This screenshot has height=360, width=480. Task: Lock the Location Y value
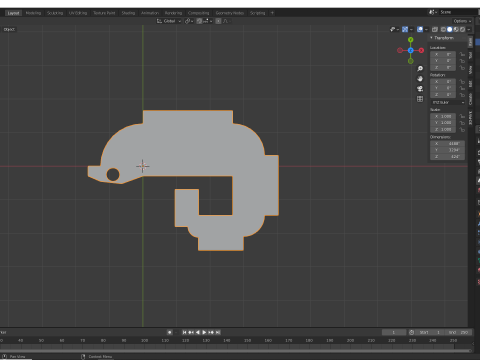tap(462, 61)
